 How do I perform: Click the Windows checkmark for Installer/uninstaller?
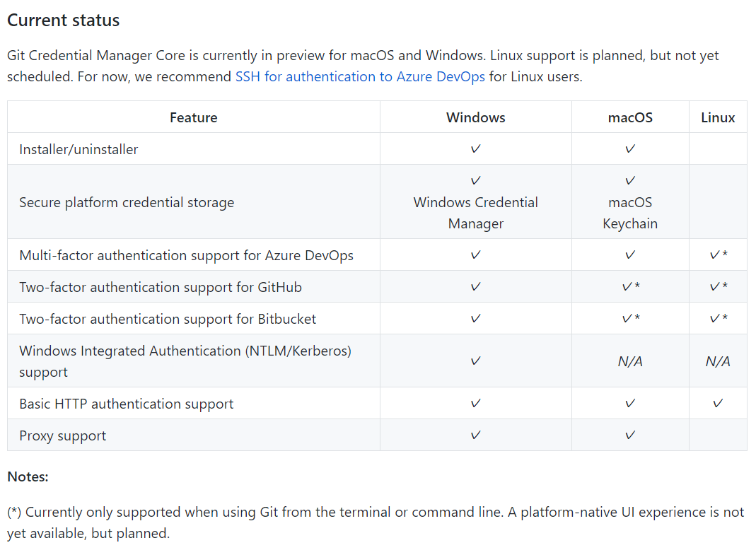tap(475, 149)
